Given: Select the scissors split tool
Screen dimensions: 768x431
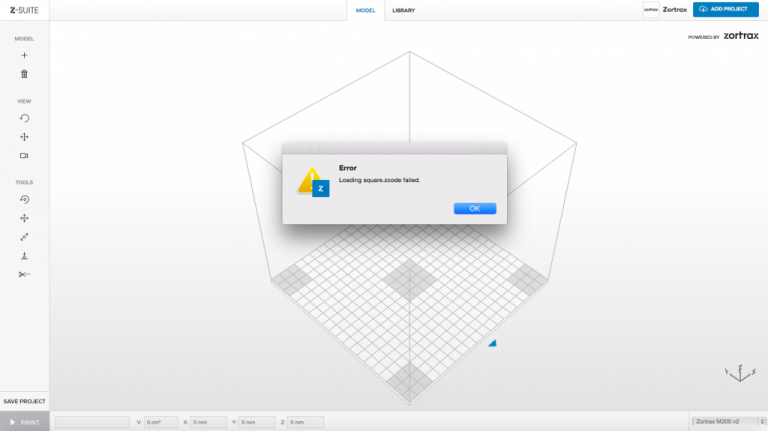Looking at the screenshot, I should pyautogui.click(x=24, y=274).
